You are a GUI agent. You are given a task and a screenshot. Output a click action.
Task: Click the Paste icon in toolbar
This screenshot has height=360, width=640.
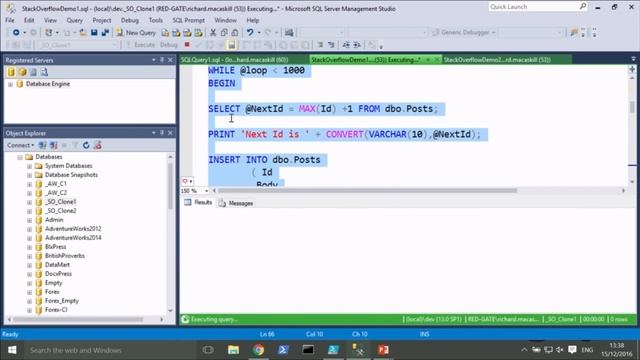235,32
